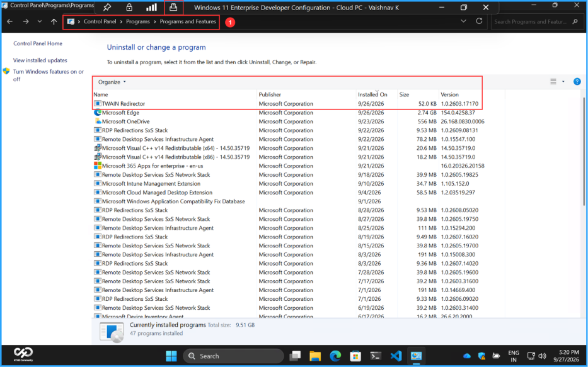Sort by the Version column header

[x=472, y=95]
